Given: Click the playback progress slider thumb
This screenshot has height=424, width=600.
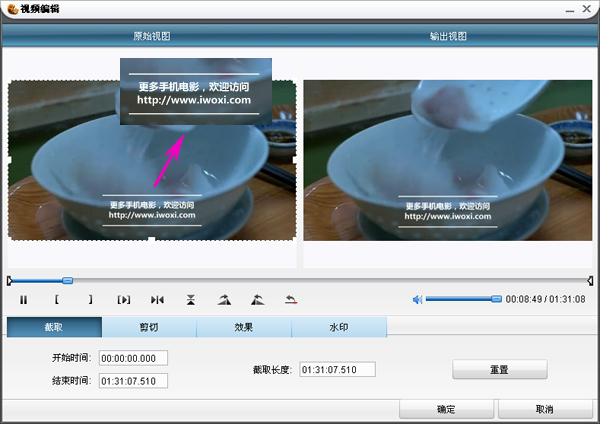Looking at the screenshot, I should click(x=68, y=280).
